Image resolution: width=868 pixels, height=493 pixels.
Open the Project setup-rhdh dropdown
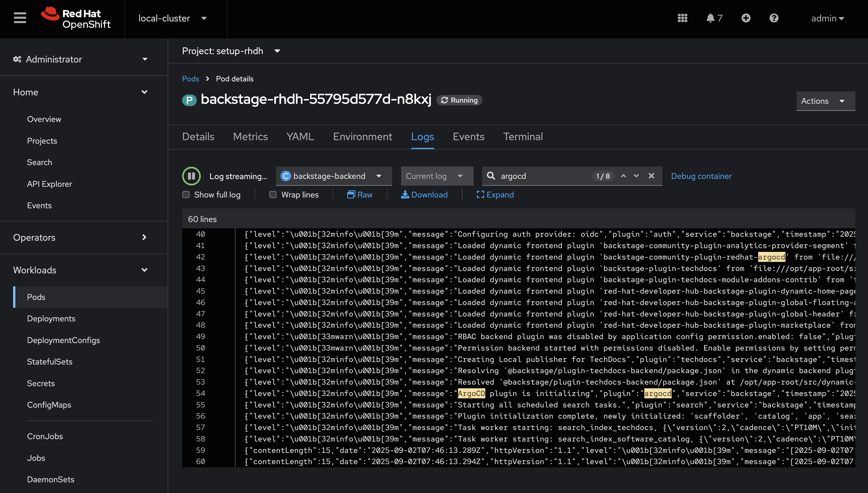pos(231,51)
